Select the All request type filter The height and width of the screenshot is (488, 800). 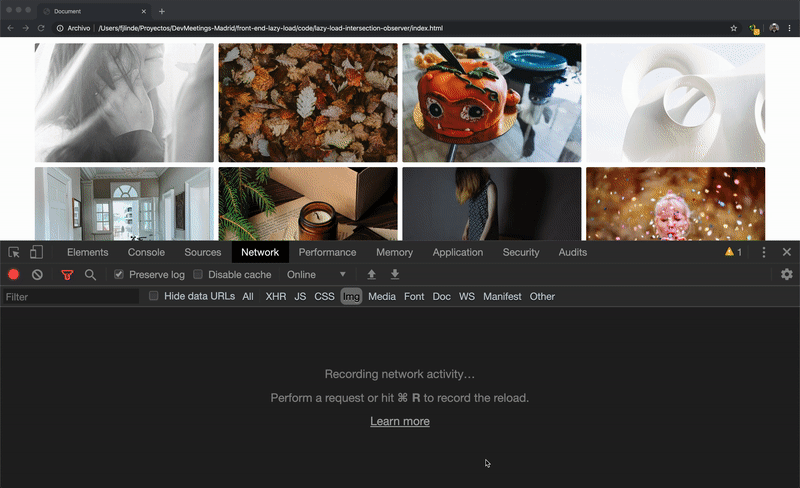coord(248,297)
